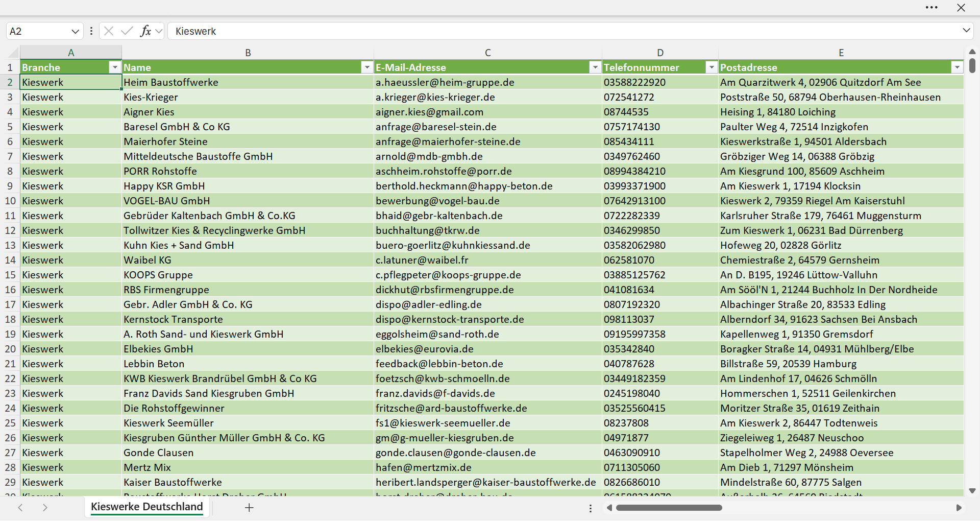
Task: Select cell a.krieger@kies-krieger.de
Action: pyautogui.click(x=488, y=97)
